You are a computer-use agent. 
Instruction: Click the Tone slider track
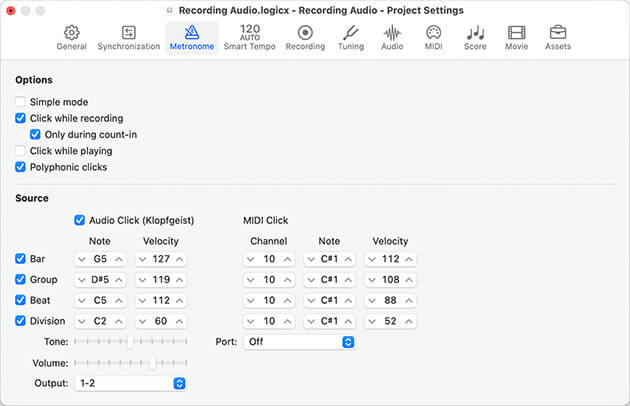[x=130, y=342]
